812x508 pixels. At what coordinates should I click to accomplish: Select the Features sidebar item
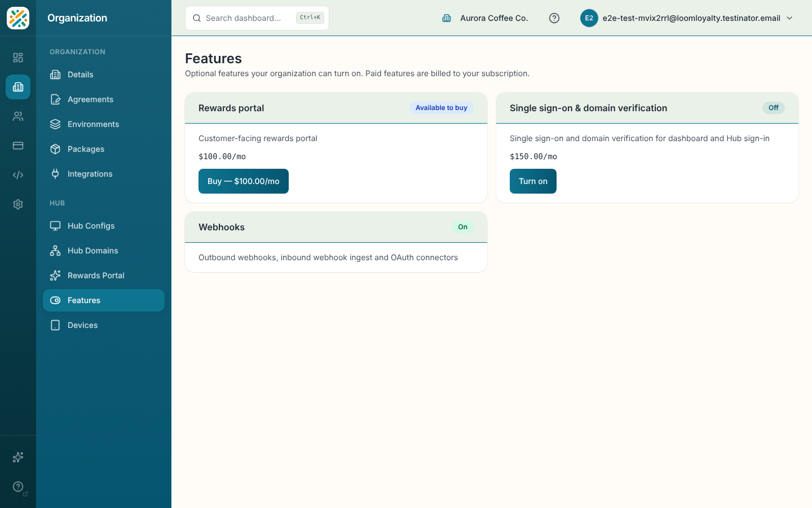(x=104, y=300)
